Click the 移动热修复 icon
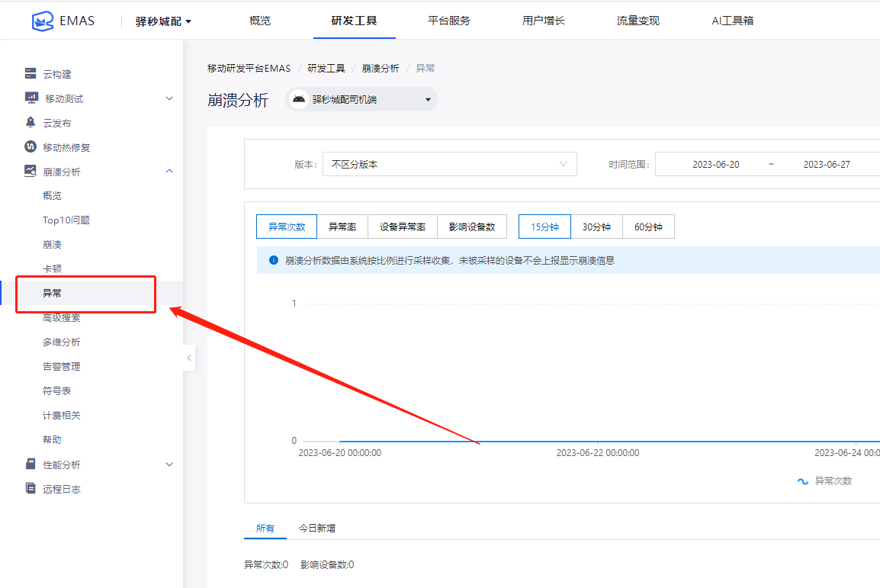This screenshot has height=588, width=880. (31, 146)
